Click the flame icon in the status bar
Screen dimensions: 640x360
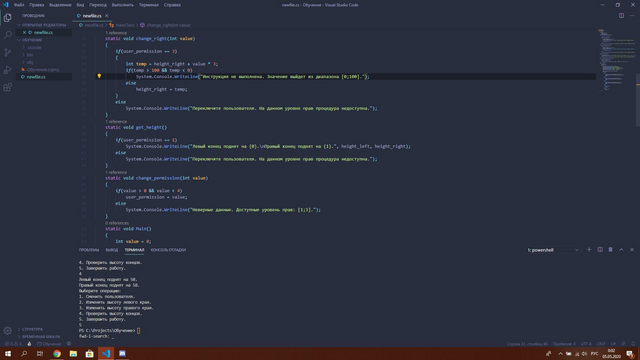click(x=29, y=344)
